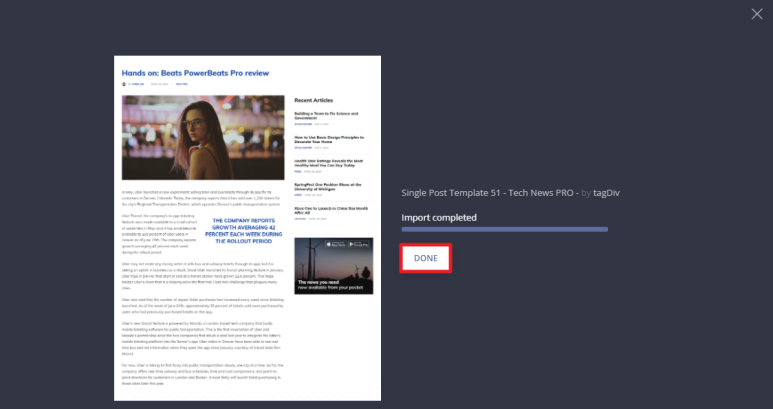The height and width of the screenshot is (409, 773).
Task: Open the template preview thumbnail
Action: [x=247, y=228]
